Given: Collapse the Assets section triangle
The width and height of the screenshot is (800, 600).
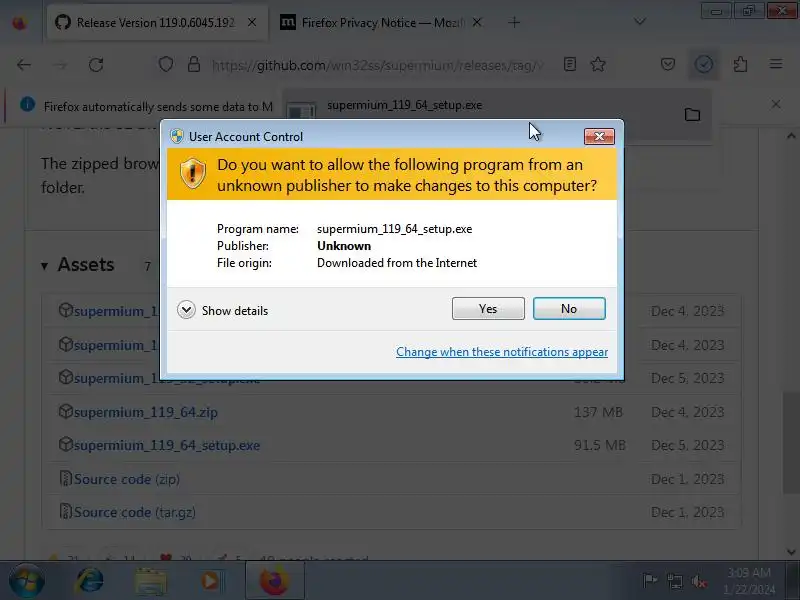Looking at the screenshot, I should tap(44, 266).
